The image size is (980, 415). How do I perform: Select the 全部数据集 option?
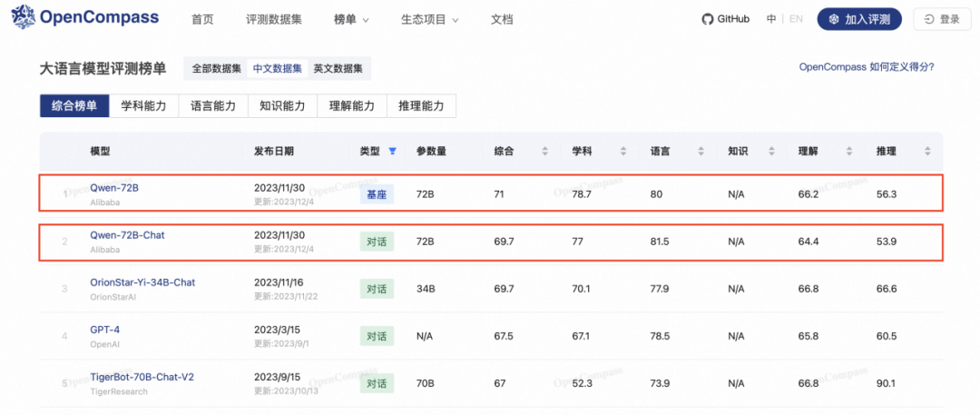[x=216, y=69]
